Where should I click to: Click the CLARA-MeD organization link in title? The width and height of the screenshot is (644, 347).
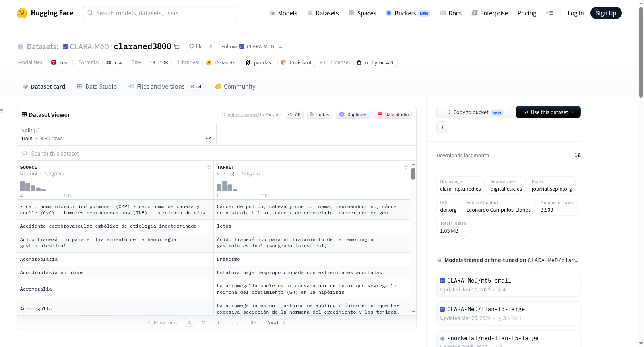coord(89,46)
